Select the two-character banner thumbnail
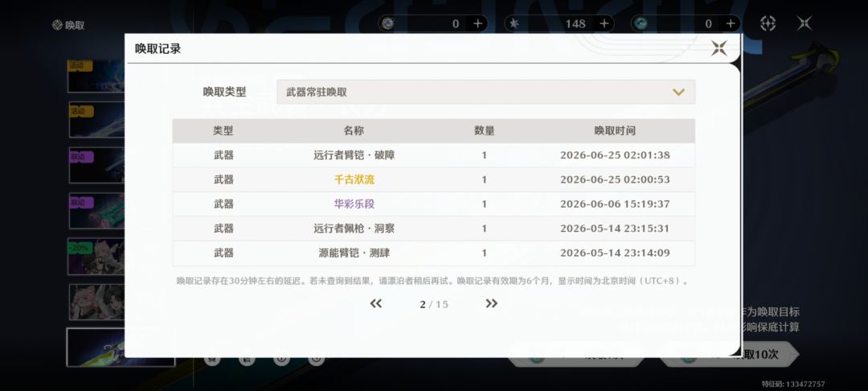 96,303
